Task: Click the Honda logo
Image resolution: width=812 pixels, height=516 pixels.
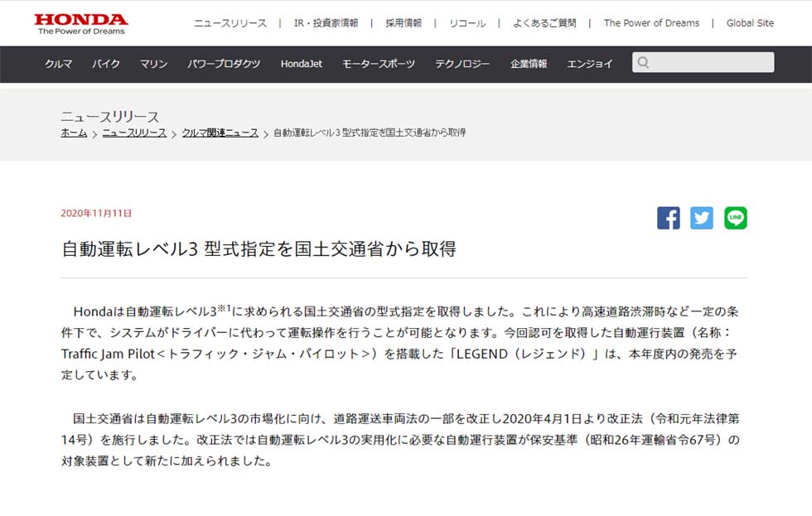Action: pos(81,24)
